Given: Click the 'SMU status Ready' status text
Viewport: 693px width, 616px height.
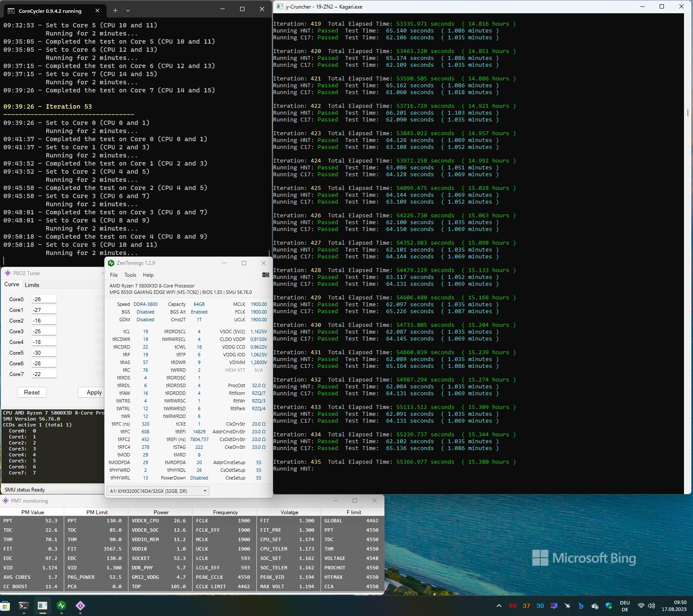Looking at the screenshot, I should tap(25, 489).
